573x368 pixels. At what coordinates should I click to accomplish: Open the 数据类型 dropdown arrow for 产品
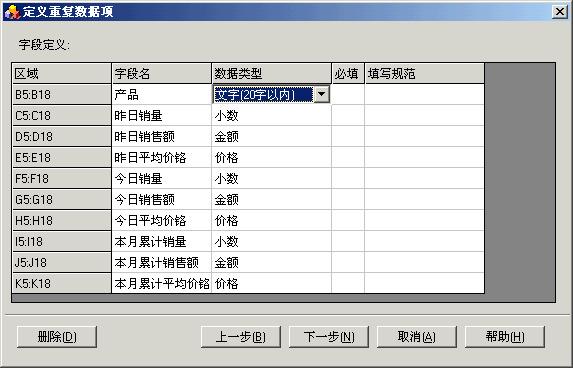(322, 94)
